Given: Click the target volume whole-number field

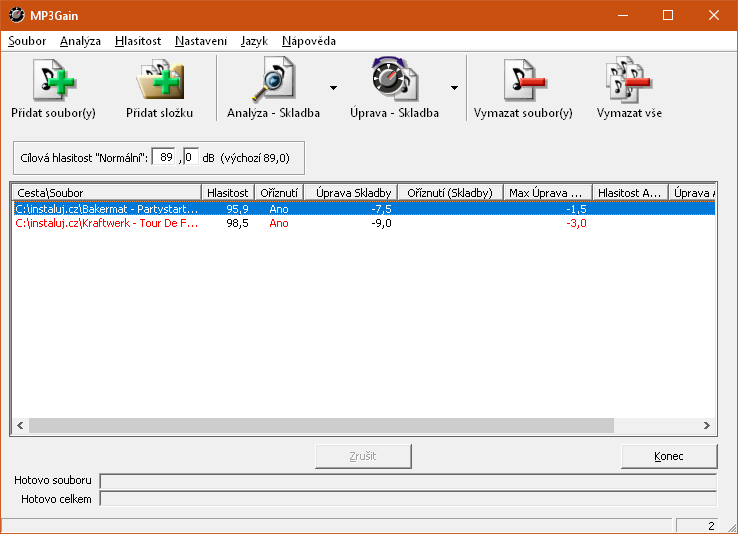Looking at the screenshot, I should (x=164, y=157).
